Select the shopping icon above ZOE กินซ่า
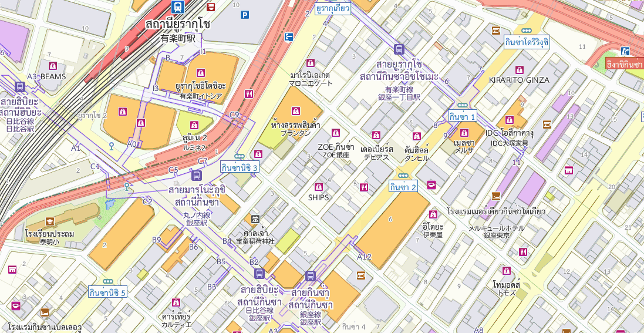Viewport: 644px width, 333px height. pos(336,132)
